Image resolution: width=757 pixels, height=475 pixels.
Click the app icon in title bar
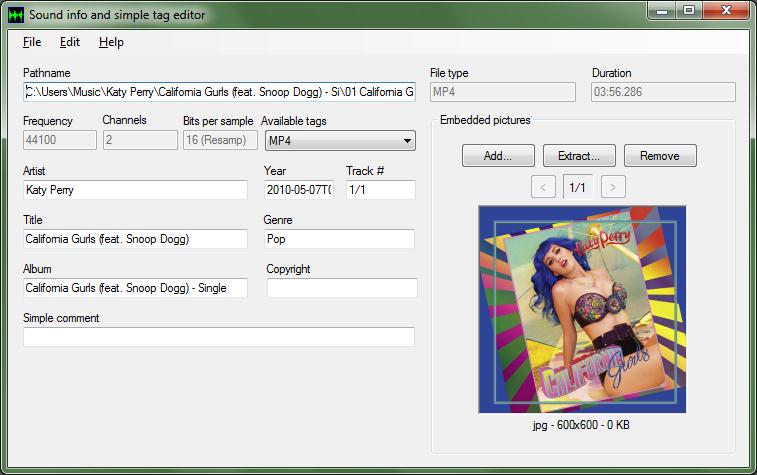tap(15, 14)
